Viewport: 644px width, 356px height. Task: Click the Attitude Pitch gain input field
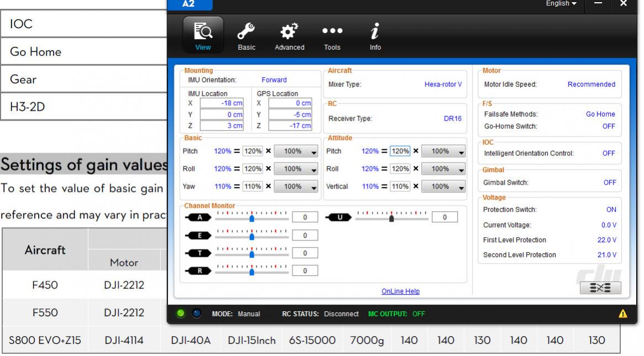(400, 151)
